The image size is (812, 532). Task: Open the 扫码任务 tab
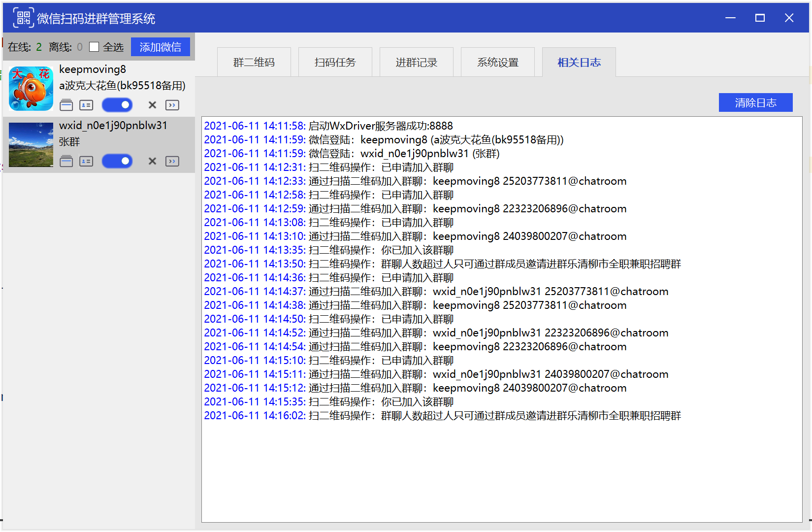pos(335,62)
